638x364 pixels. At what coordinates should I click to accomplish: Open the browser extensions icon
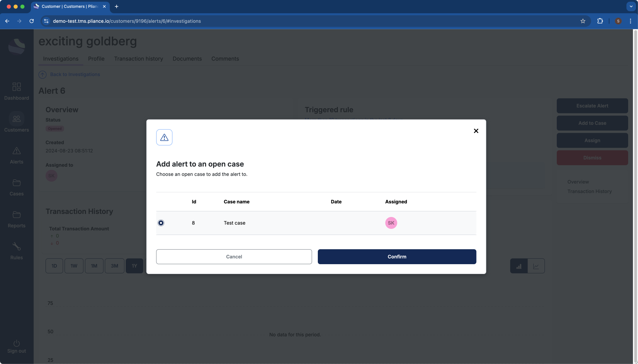(600, 21)
